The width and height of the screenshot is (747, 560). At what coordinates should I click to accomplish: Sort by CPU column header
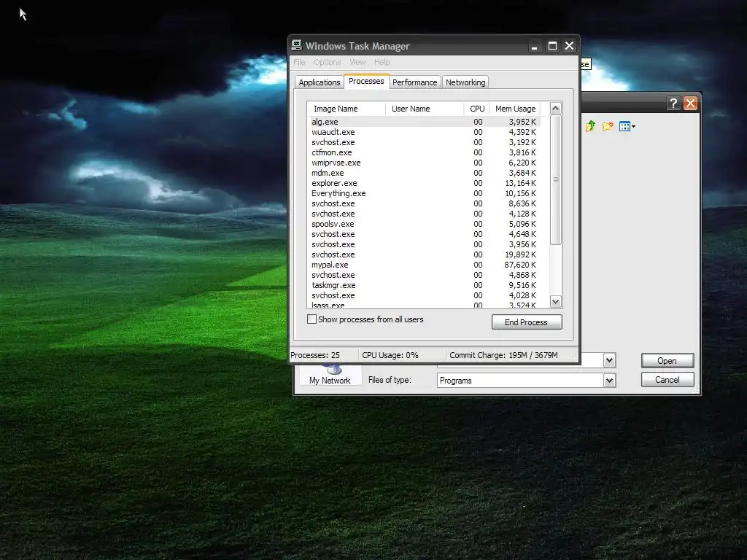click(x=477, y=109)
